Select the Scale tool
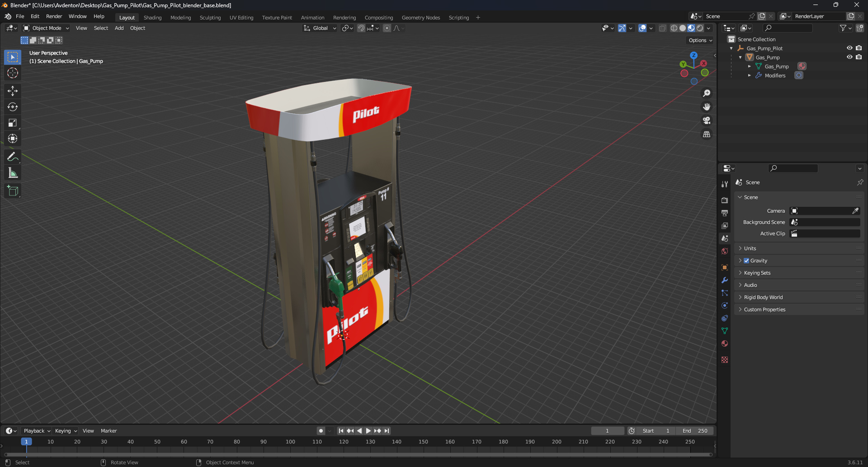Image resolution: width=868 pixels, height=467 pixels. 13,123
